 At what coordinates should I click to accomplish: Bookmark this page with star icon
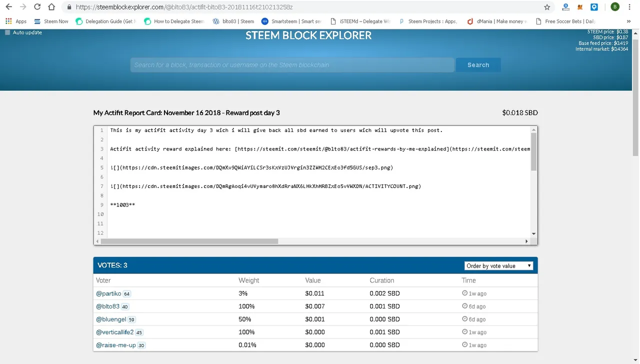click(x=547, y=7)
